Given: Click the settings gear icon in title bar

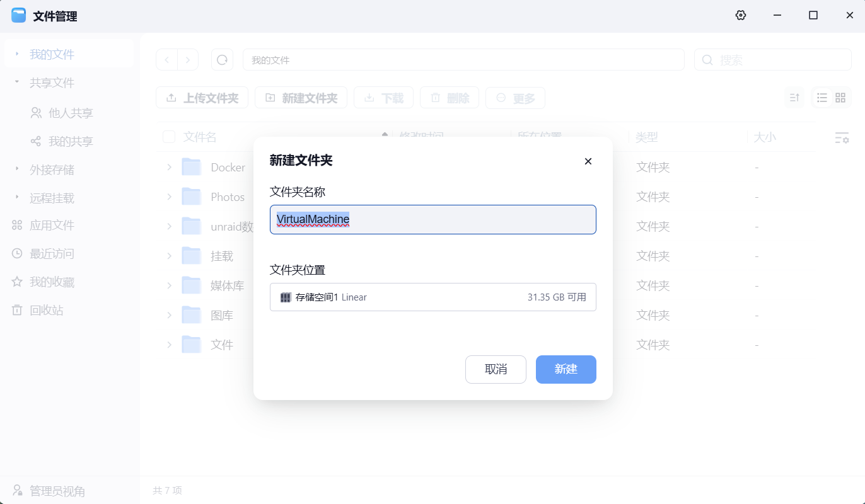Looking at the screenshot, I should point(741,16).
